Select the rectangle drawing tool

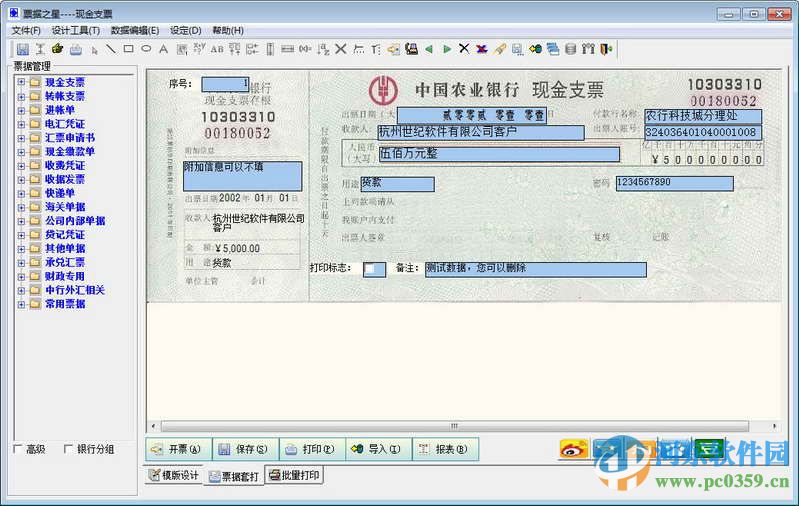coord(128,49)
